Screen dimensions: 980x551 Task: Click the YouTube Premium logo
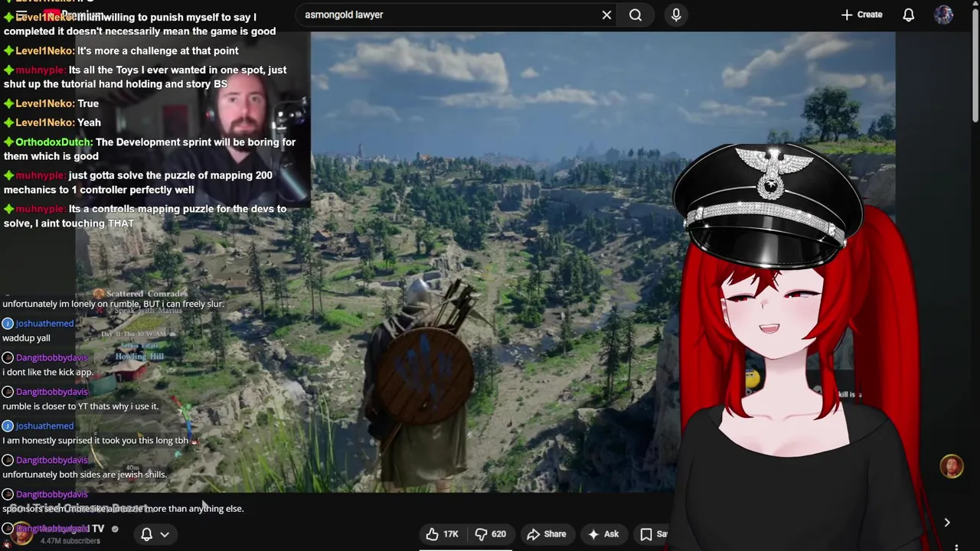73,15
